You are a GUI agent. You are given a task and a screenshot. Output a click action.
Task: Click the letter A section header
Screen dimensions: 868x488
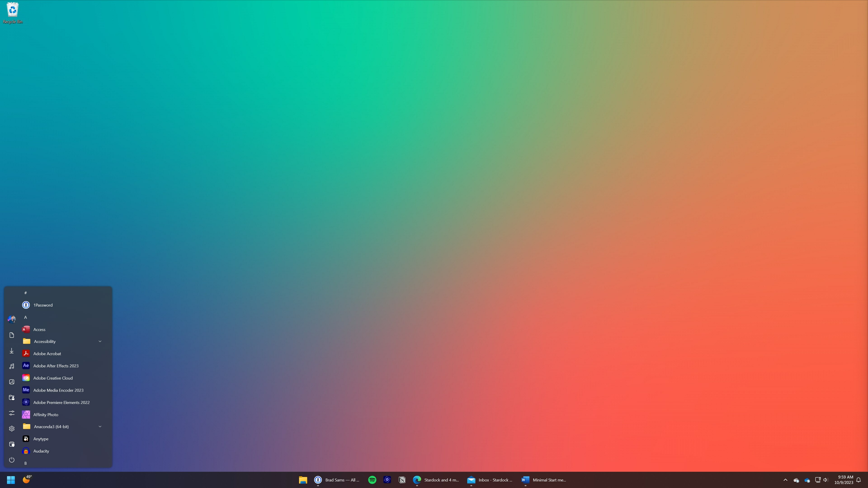click(26, 317)
